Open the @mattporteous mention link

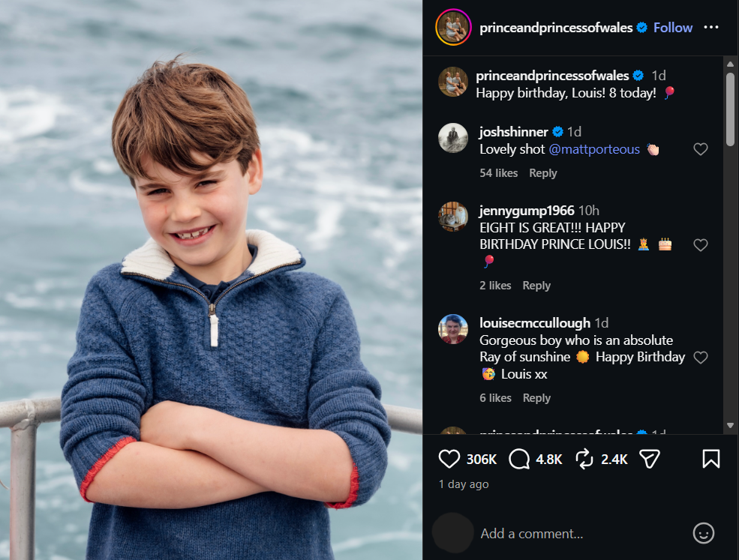pyautogui.click(x=594, y=149)
